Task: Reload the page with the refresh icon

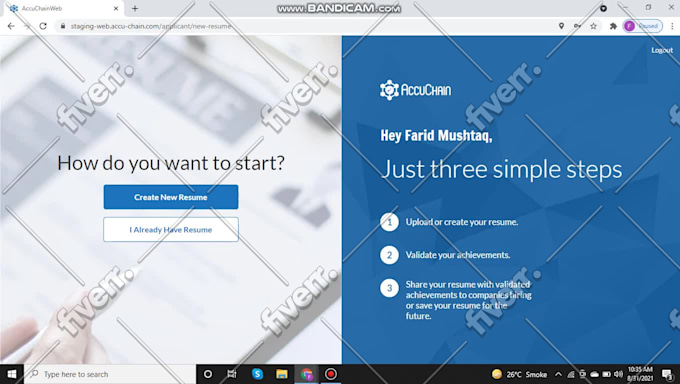Action: 43,26
